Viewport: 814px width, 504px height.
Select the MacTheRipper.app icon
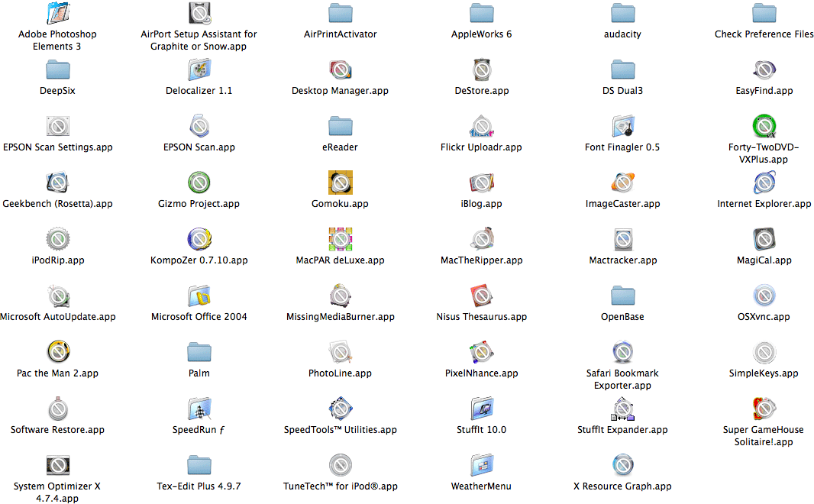tap(482, 239)
